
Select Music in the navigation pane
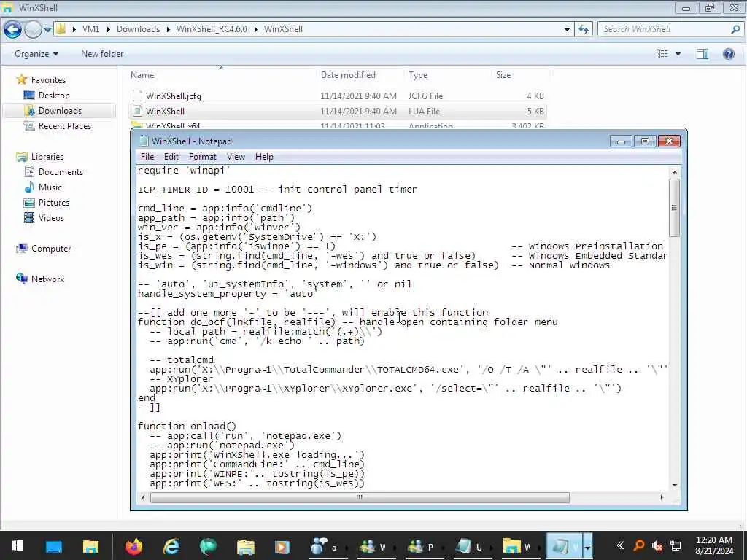pyautogui.click(x=50, y=187)
